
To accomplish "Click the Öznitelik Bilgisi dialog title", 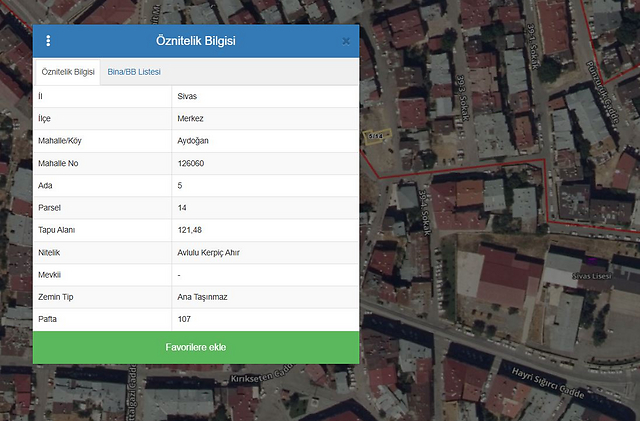I will click(196, 41).
